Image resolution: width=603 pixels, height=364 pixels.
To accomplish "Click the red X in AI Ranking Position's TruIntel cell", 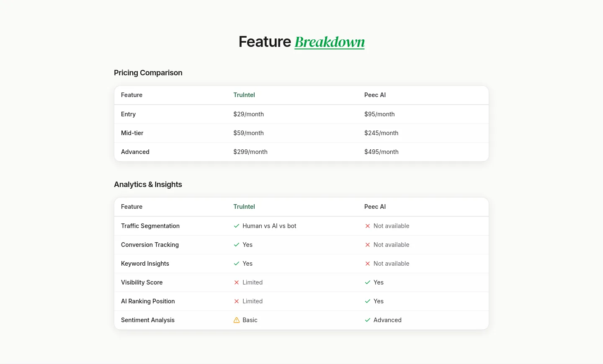I will [x=237, y=301].
